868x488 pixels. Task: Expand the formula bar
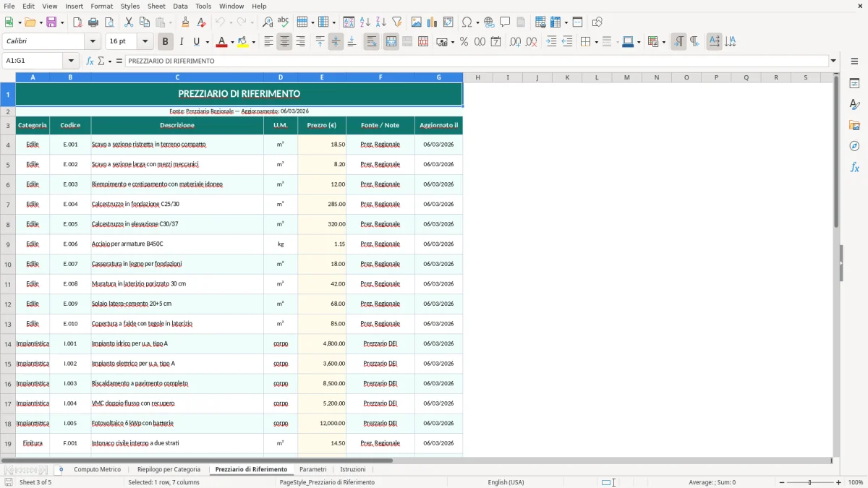click(833, 61)
